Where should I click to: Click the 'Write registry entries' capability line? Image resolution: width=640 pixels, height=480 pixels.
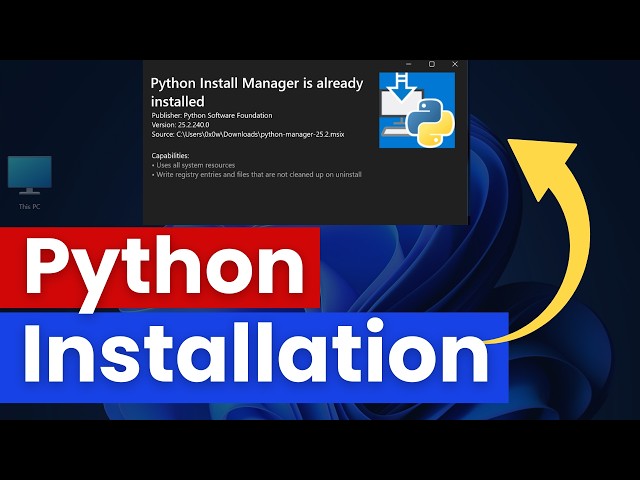(x=256, y=175)
